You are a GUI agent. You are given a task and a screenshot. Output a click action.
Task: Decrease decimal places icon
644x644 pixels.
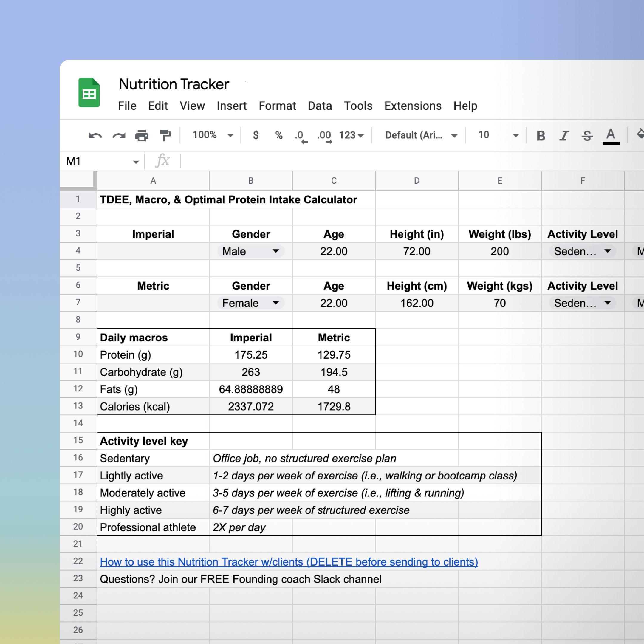(301, 136)
